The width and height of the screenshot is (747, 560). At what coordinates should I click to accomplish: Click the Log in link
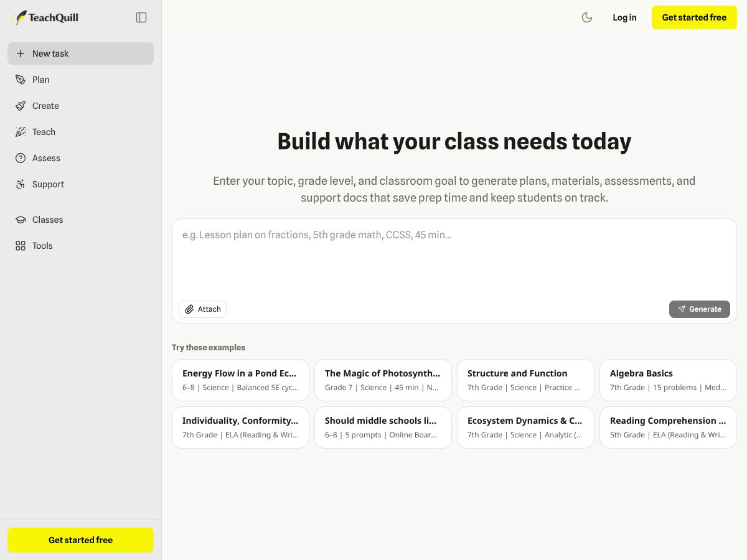[624, 17]
